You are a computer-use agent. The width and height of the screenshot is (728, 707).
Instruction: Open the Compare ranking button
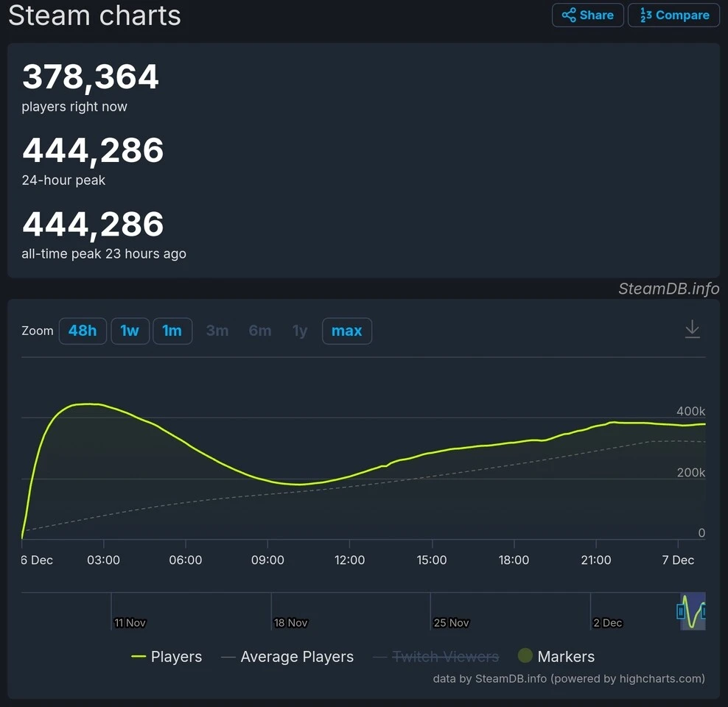coord(673,15)
